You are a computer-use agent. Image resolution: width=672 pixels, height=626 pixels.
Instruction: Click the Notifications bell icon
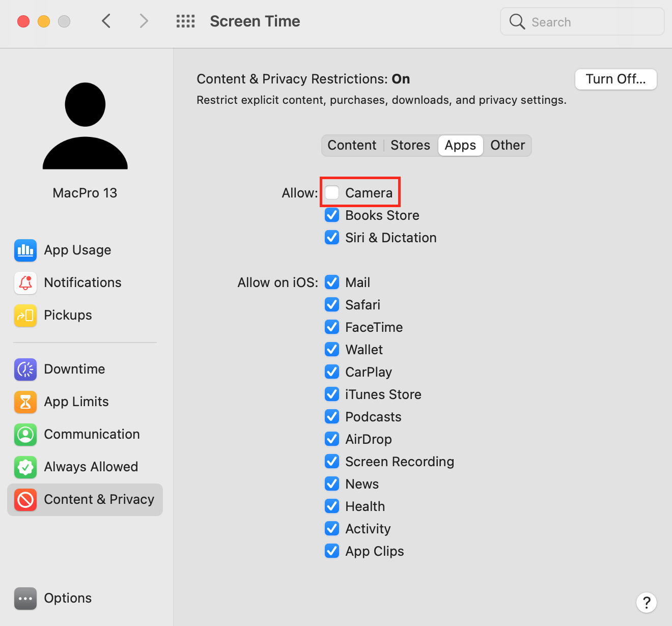pyautogui.click(x=25, y=282)
